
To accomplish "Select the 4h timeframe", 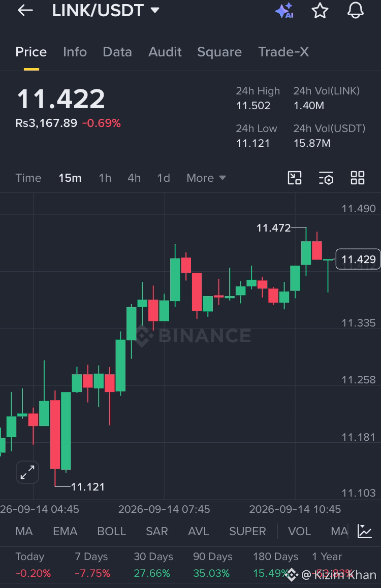I will pyautogui.click(x=134, y=178).
